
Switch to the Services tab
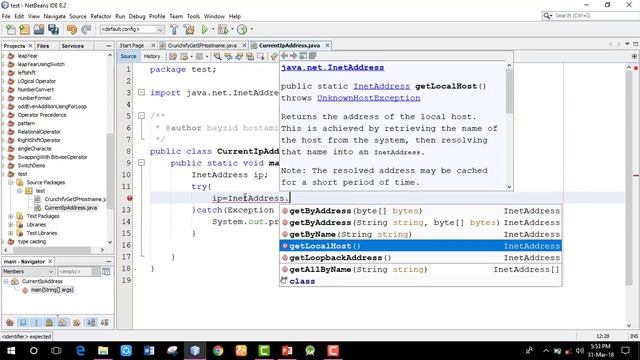click(x=73, y=46)
